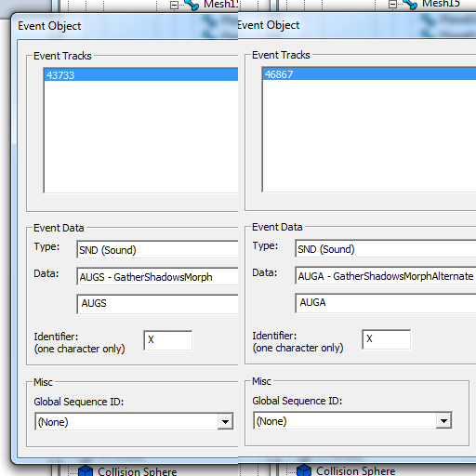
Task: Collapse the right Mesh15 tree node
Action: pyautogui.click(x=392, y=4)
